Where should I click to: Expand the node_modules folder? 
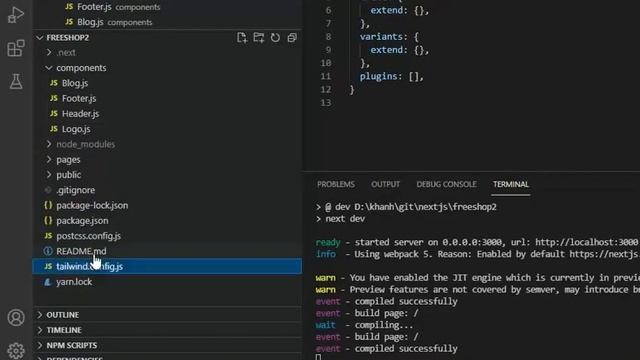point(49,144)
